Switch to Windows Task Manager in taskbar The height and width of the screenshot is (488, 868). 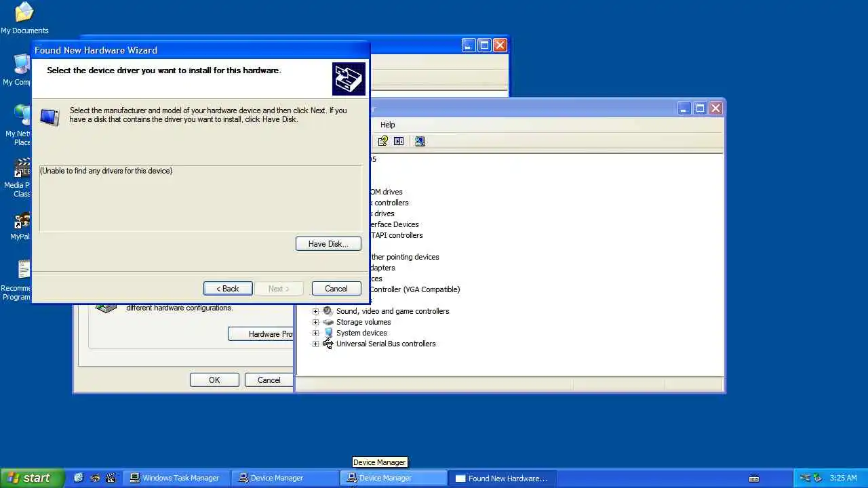176,478
